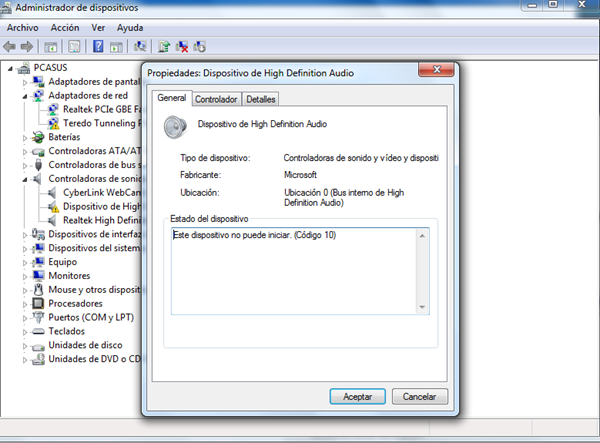The image size is (600, 443).
Task: Expand the Teclados node
Action: 25,332
